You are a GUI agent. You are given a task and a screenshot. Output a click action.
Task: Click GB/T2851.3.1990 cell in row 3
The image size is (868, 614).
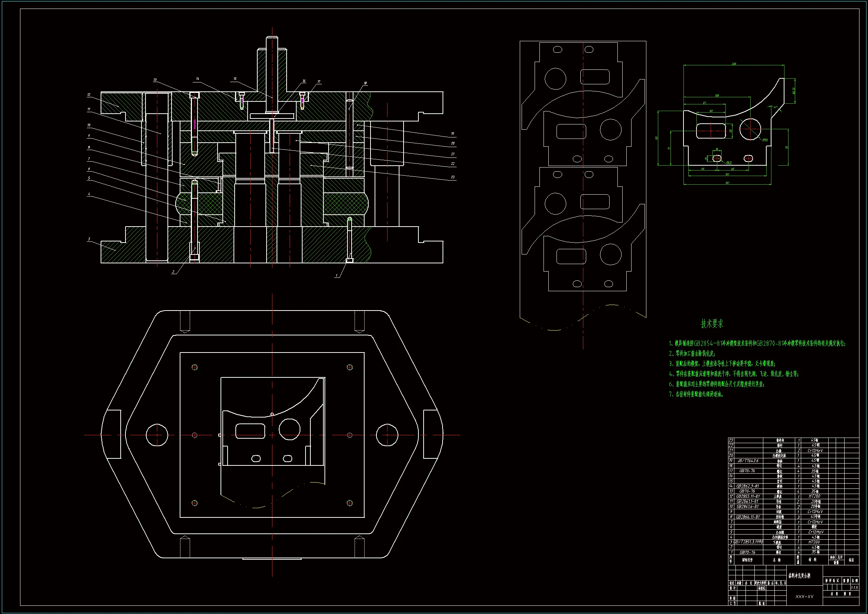point(748,542)
